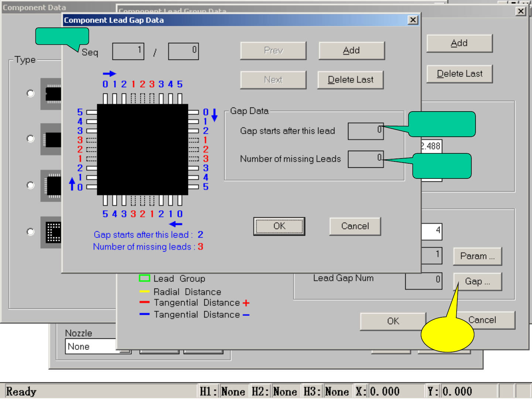Screen dimensions: 532x399
Task: Focus the 'Number of missing Leads' field
Action: (x=366, y=159)
